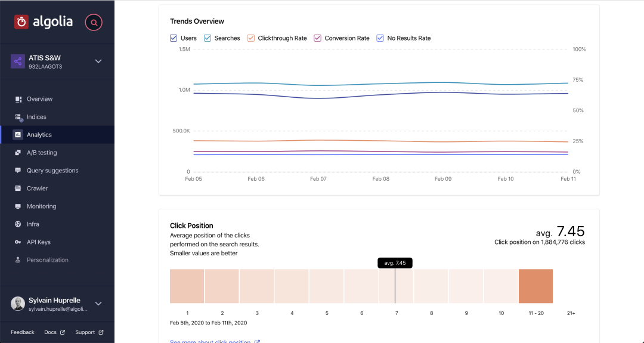Open the Support link
644x343 pixels.
pos(85,332)
